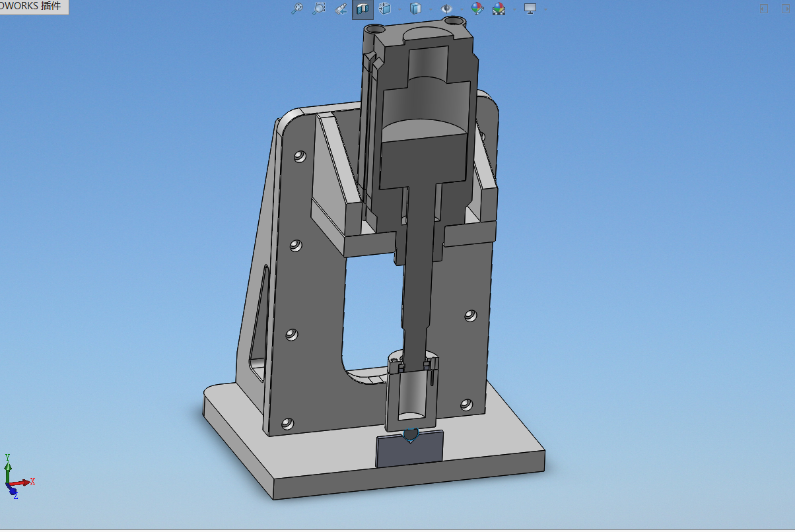This screenshot has width=795, height=532.
Task: Expand the View Orientation dropdown arrow
Action: 400,9
